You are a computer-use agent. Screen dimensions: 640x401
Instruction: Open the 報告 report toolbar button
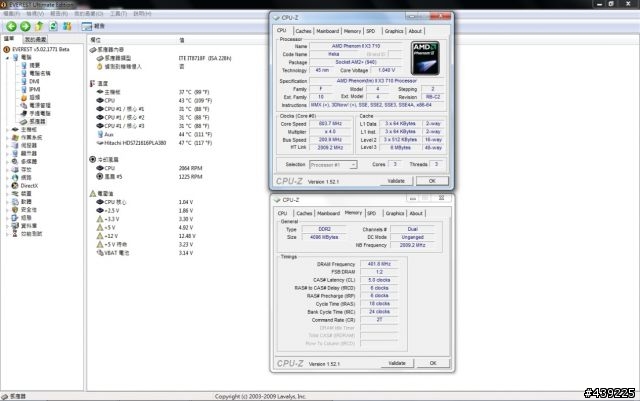tap(93, 27)
